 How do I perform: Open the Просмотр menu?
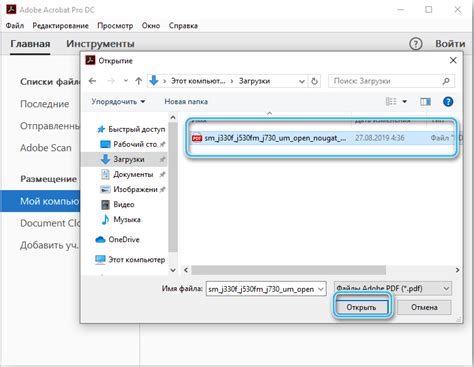[x=115, y=26]
